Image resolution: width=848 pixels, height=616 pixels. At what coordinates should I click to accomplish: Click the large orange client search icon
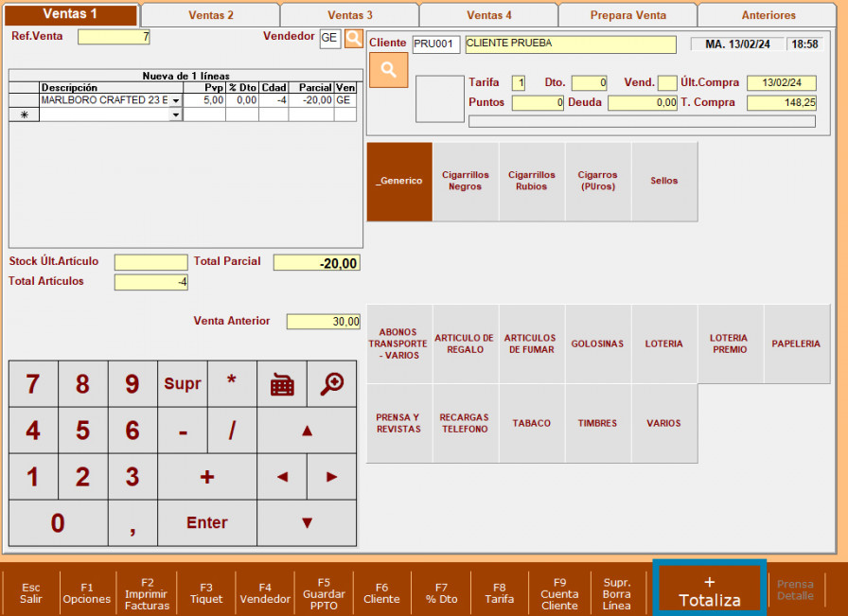pos(388,70)
